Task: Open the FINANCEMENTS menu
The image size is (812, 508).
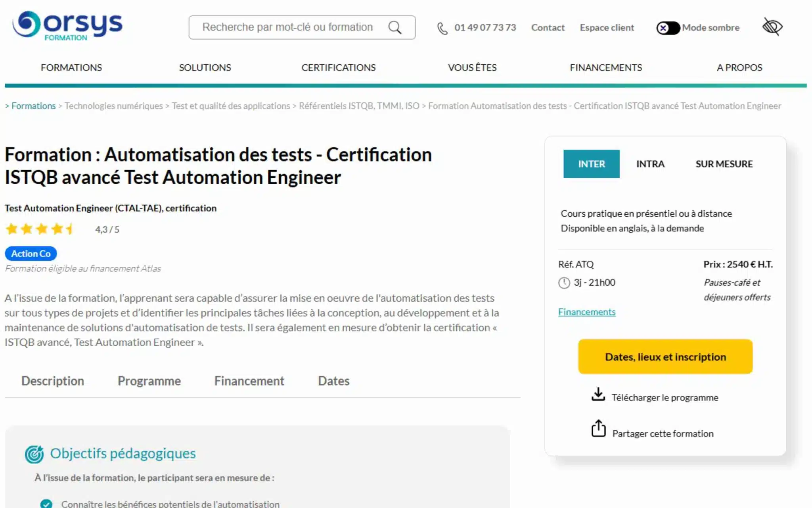Action: [606, 67]
